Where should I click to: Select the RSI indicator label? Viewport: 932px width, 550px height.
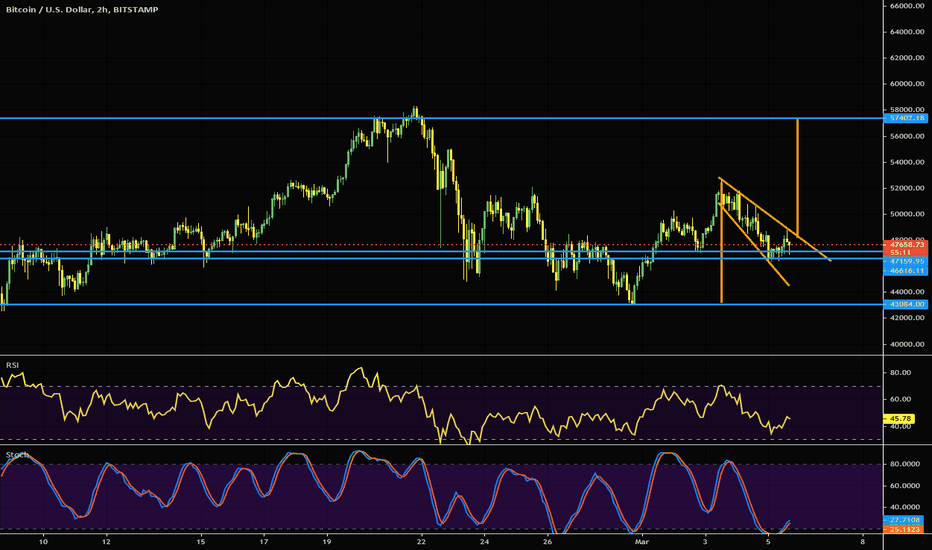point(12,365)
